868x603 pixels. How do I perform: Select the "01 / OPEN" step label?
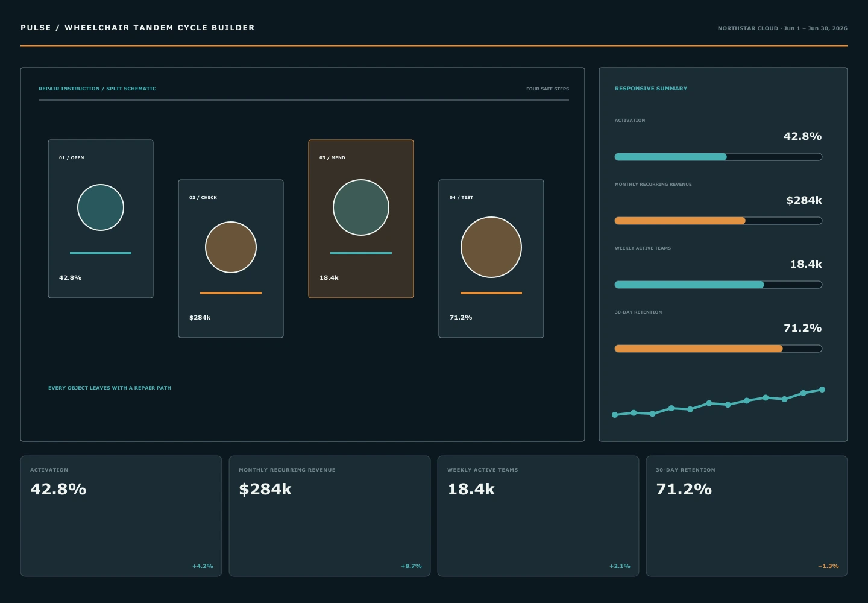pos(72,158)
